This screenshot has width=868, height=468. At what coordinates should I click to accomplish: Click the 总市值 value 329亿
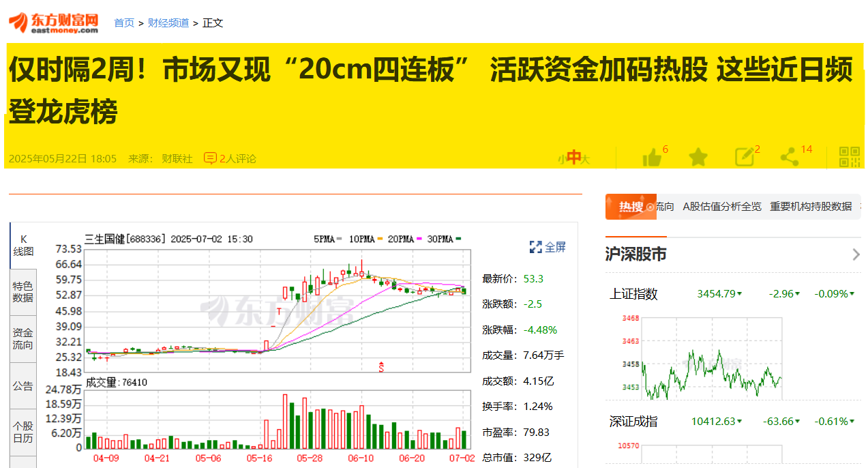point(537,458)
